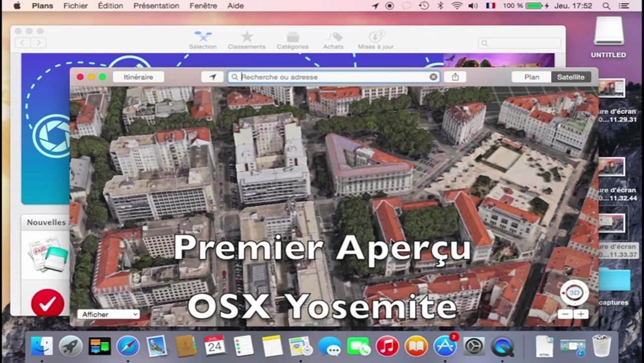Open the Aide menu

[x=236, y=6]
